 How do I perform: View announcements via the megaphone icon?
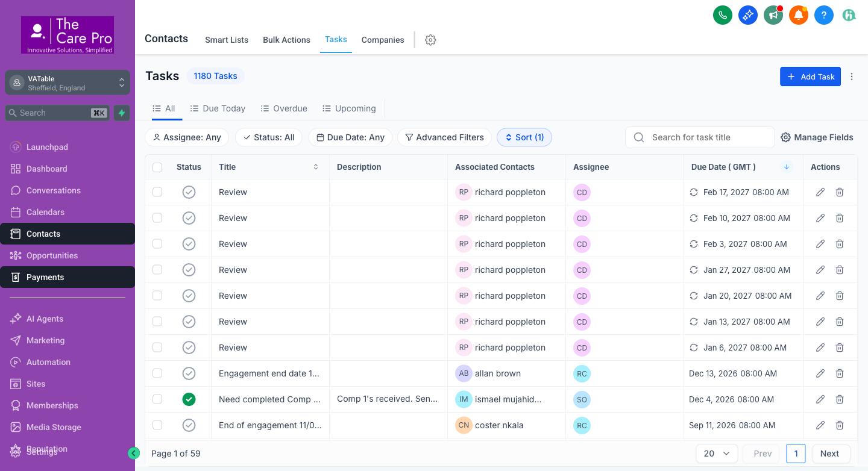(773, 15)
